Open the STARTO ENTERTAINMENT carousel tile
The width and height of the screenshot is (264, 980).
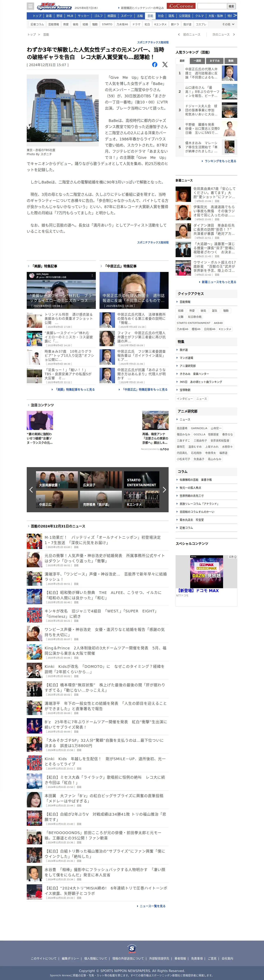tap(141, 480)
